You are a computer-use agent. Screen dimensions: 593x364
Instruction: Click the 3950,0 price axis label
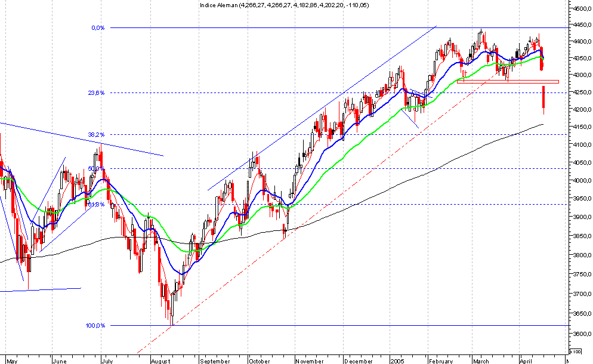(582, 199)
